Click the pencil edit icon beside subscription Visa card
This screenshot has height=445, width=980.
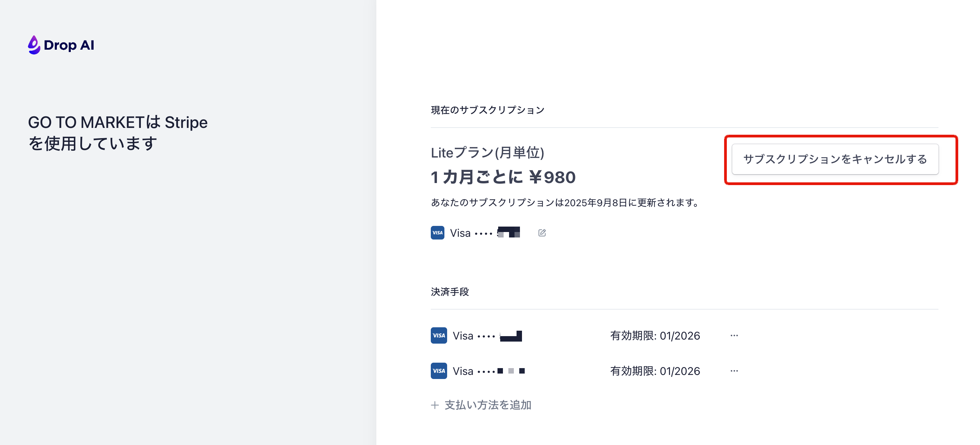(542, 233)
